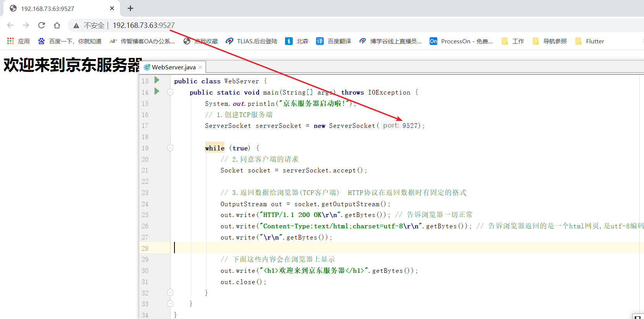Click the 'HTTP/1.1 200 OK' string on line 25
This screenshot has height=319, width=644.
300,215
